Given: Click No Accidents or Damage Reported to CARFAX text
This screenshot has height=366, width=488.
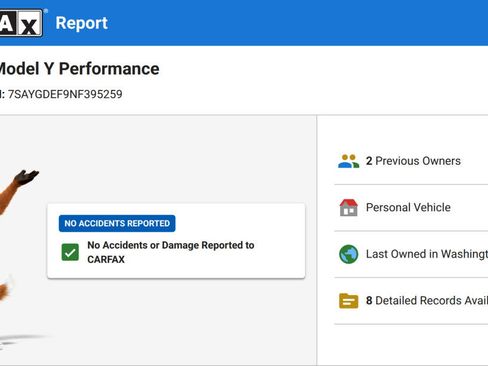Looking at the screenshot, I should point(171,252).
